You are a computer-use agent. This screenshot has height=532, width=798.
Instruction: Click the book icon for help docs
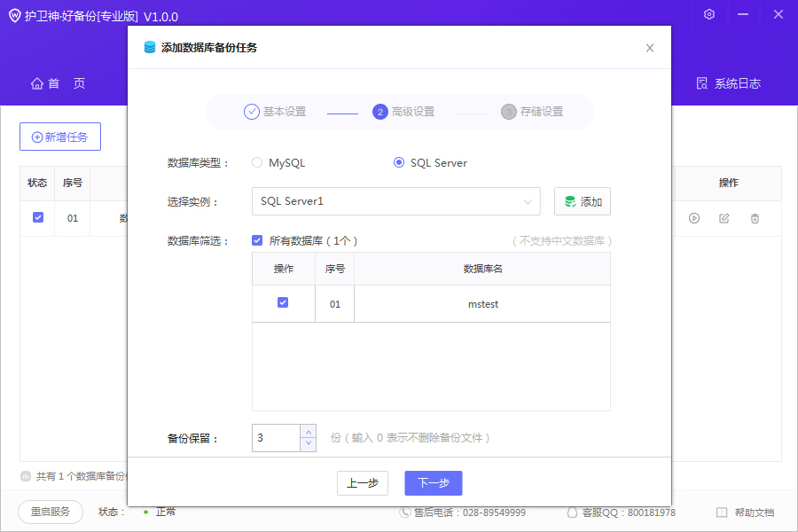click(722, 512)
